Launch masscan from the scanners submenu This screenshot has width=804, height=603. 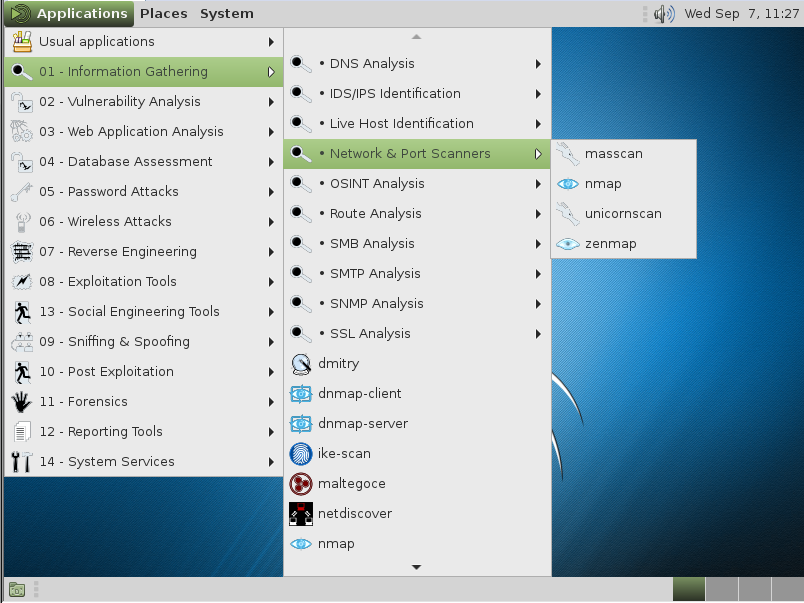click(624, 154)
